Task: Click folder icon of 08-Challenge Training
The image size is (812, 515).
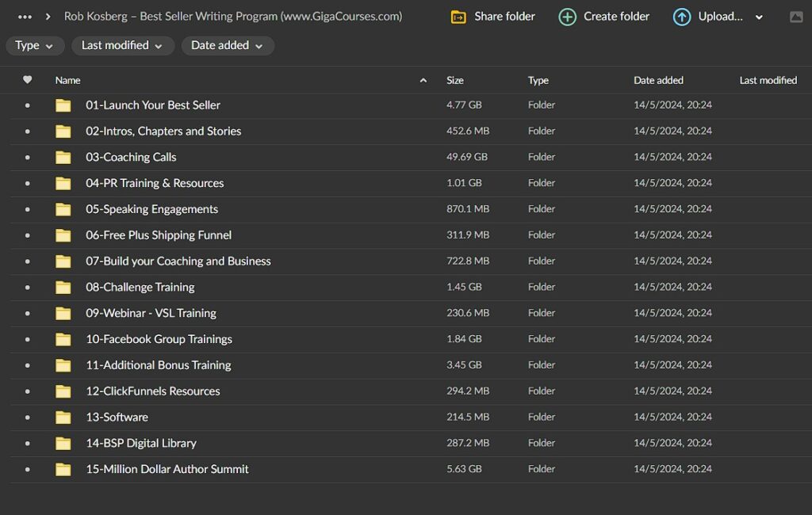Action: click(x=63, y=287)
